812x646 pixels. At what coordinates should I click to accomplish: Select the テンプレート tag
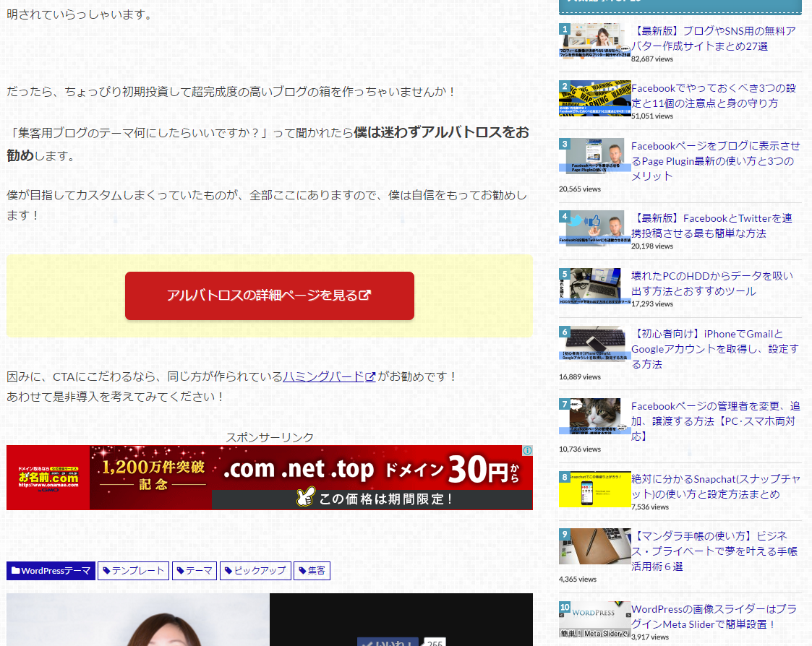coord(133,570)
